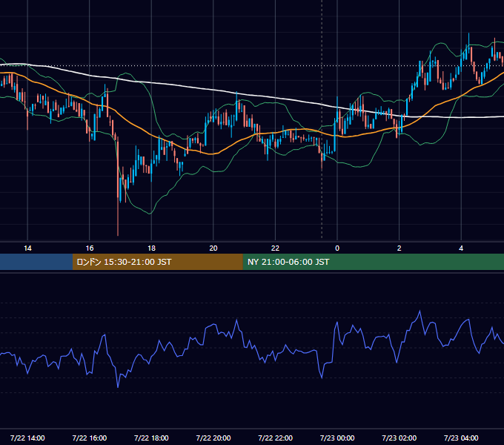Click the NY 21:00-06:00 JST session bar
Viewport: 504px width, 445px height.
(373, 262)
